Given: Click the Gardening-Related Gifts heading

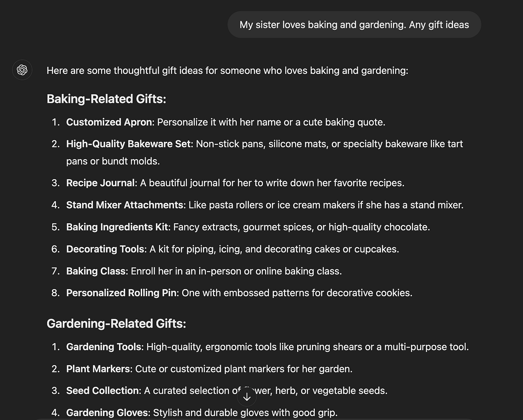Looking at the screenshot, I should pyautogui.click(x=116, y=324).
